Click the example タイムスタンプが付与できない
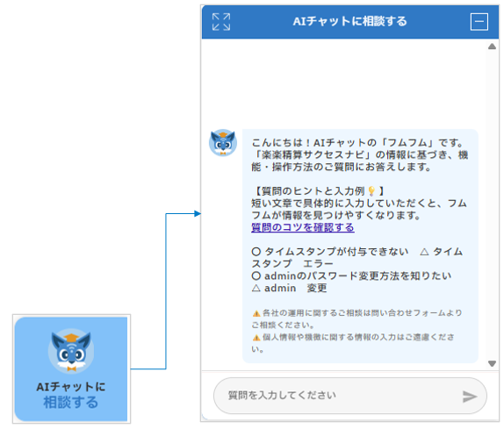Viewport: 504px width, 429px height. point(330,252)
